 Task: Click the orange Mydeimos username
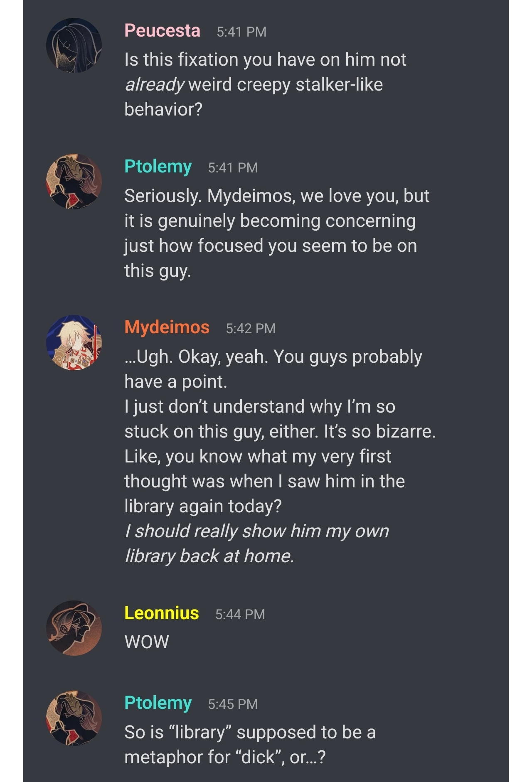point(167,327)
